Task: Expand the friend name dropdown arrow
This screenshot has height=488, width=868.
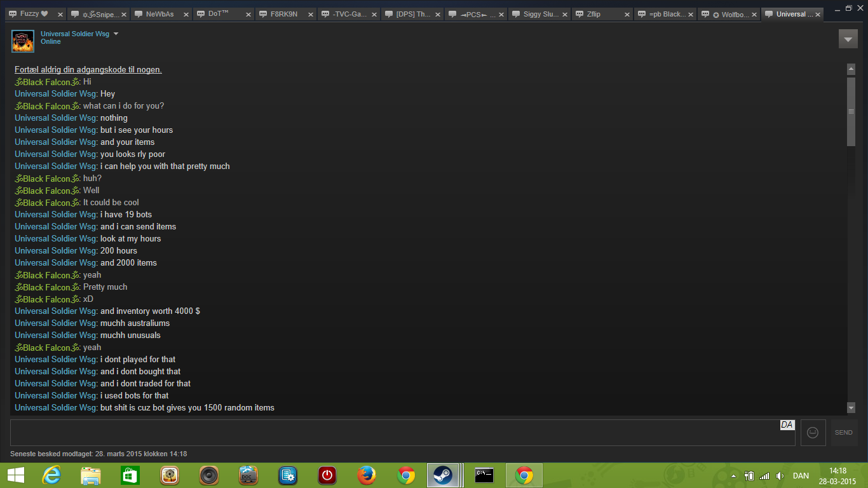Action: click(x=116, y=34)
